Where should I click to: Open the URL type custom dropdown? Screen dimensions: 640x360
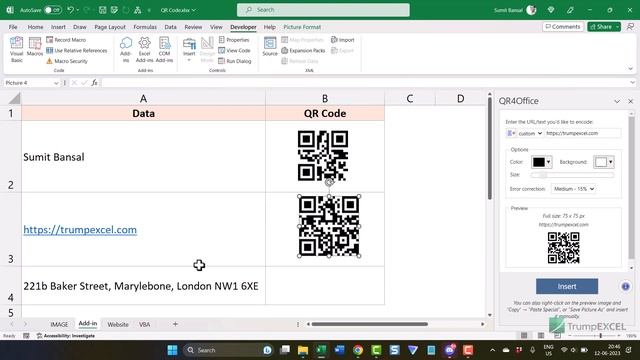pyautogui.click(x=530, y=133)
